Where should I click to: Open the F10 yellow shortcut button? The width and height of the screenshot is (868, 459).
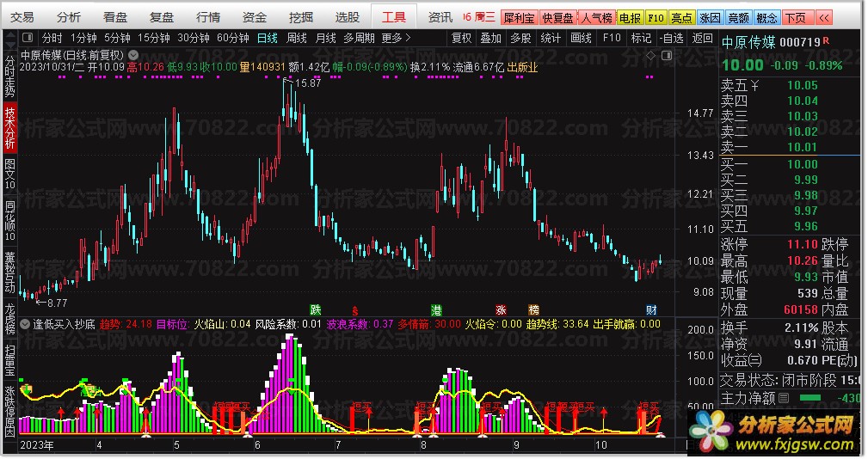(656, 18)
